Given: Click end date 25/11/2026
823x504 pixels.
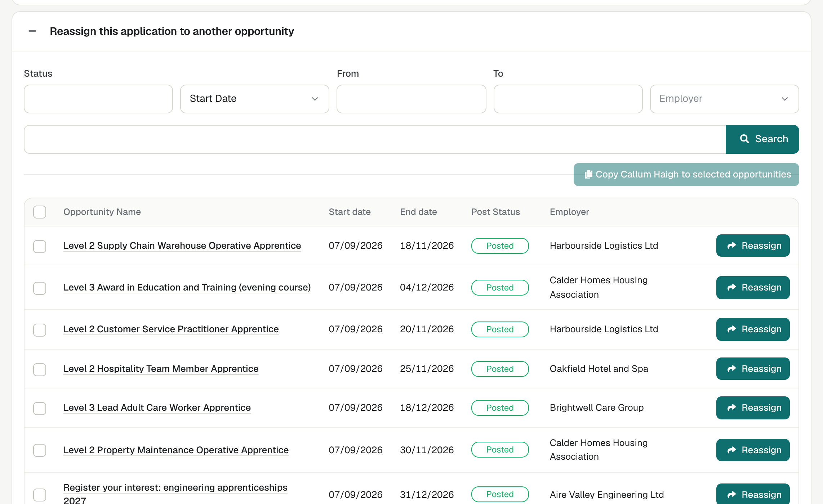Looking at the screenshot, I should tap(427, 369).
